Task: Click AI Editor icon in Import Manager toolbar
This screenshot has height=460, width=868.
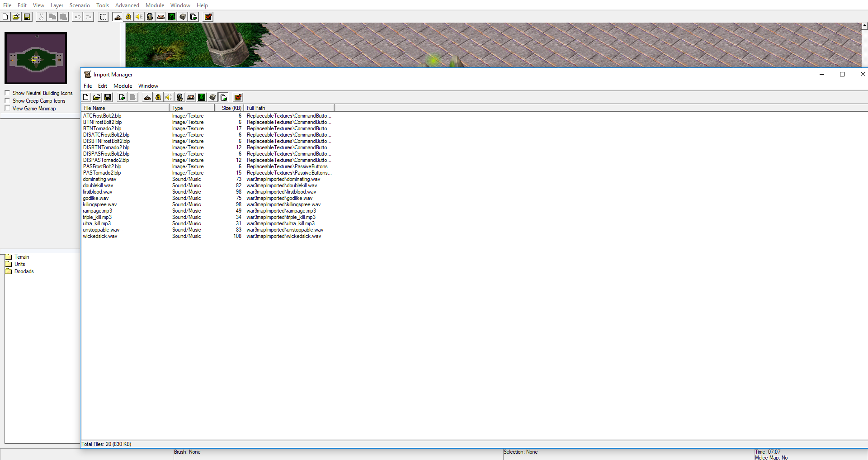Action: click(x=202, y=97)
